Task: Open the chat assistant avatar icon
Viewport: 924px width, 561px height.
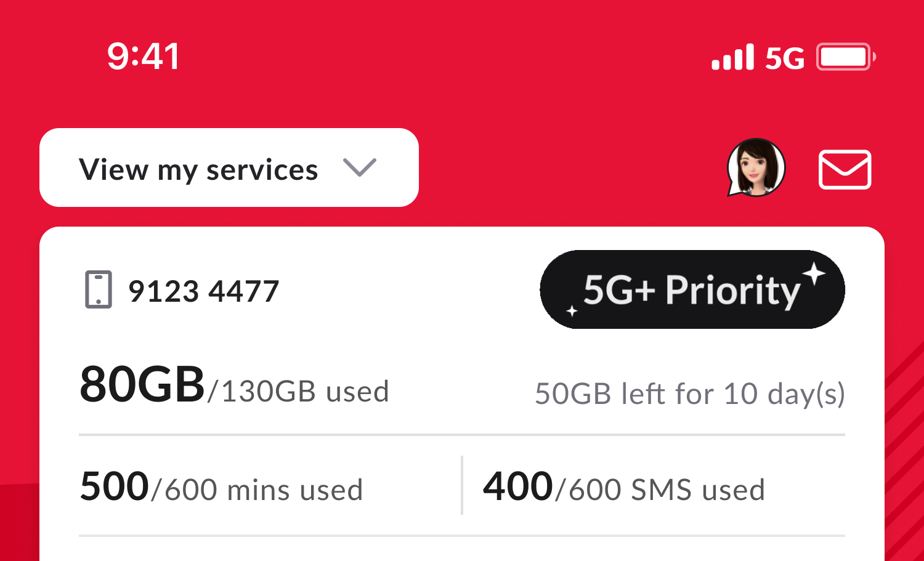Action: click(756, 167)
